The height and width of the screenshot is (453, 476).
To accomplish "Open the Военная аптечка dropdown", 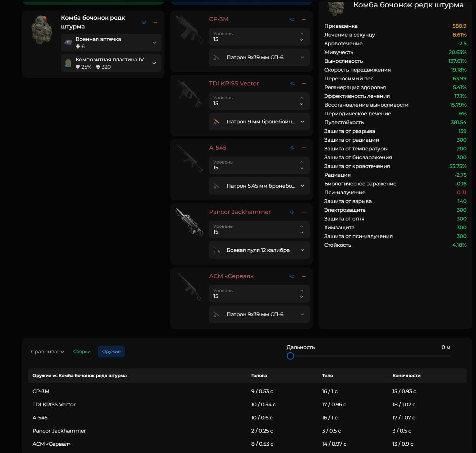I will click(154, 43).
